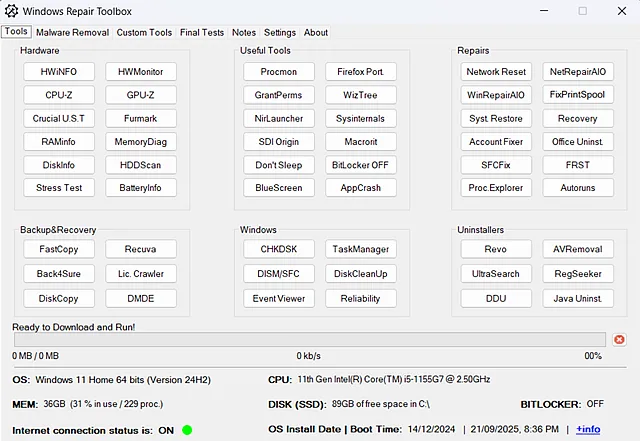Launch the Network Reset repair

496,72
